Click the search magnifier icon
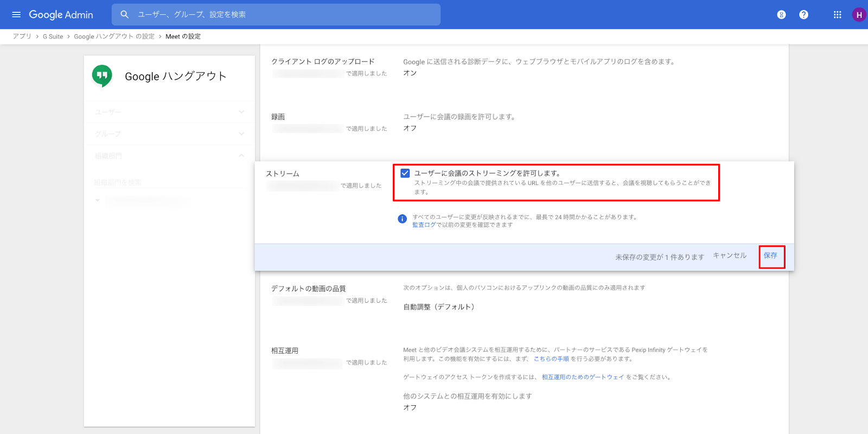 (x=125, y=15)
